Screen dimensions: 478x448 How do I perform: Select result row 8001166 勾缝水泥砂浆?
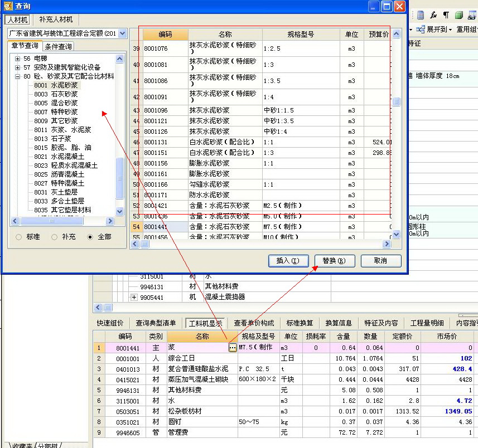tap(260, 184)
